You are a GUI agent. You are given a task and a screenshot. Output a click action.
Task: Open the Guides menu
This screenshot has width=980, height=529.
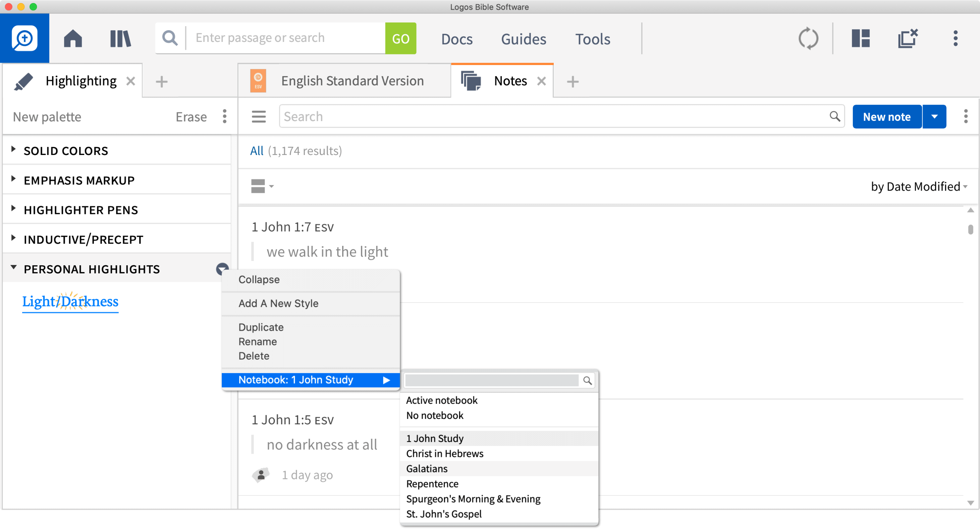coord(524,39)
